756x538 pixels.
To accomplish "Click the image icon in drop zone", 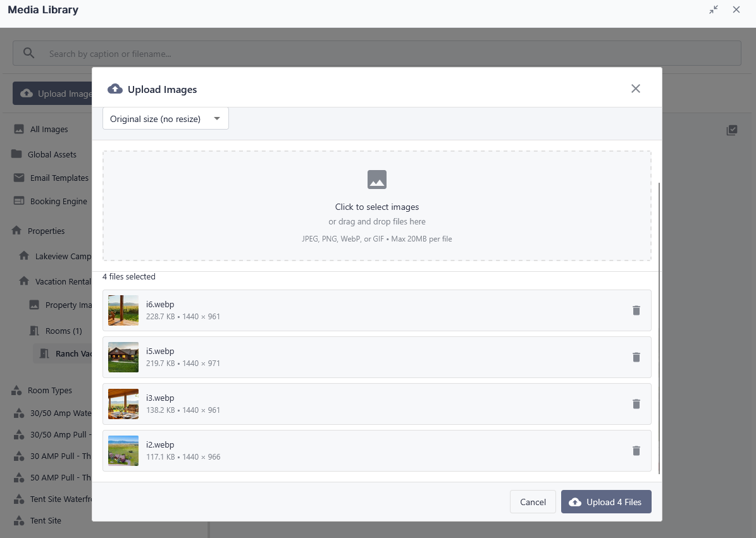I will [377, 180].
